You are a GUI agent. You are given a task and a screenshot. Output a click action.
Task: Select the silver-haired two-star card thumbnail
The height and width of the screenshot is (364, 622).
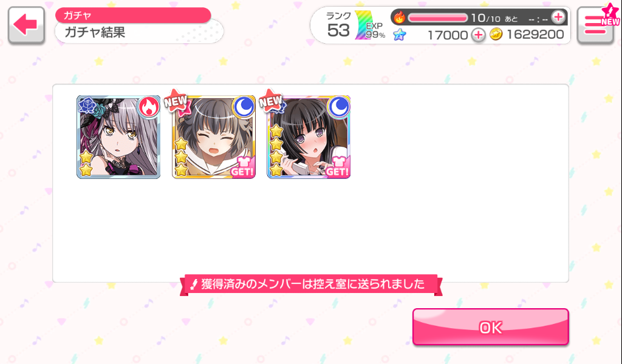click(118, 137)
